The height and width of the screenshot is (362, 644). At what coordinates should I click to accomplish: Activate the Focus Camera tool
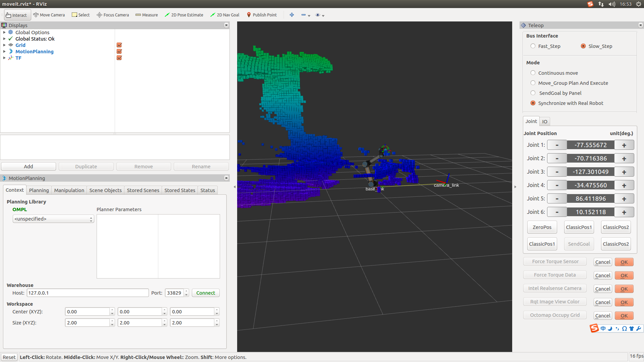point(113,15)
